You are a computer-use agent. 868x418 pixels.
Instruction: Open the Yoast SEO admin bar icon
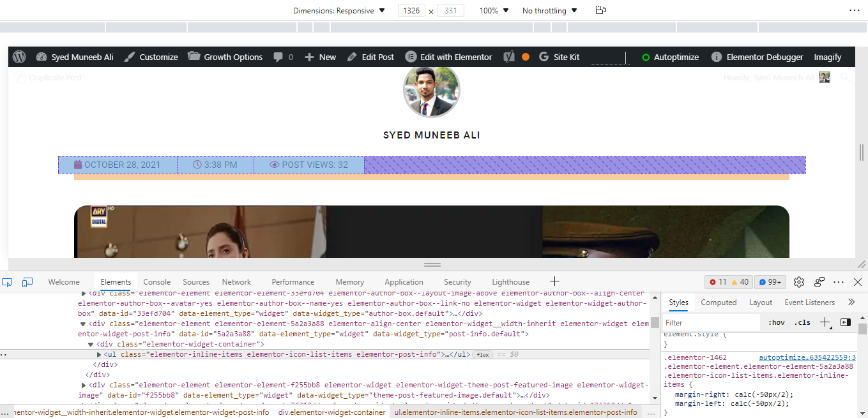508,57
